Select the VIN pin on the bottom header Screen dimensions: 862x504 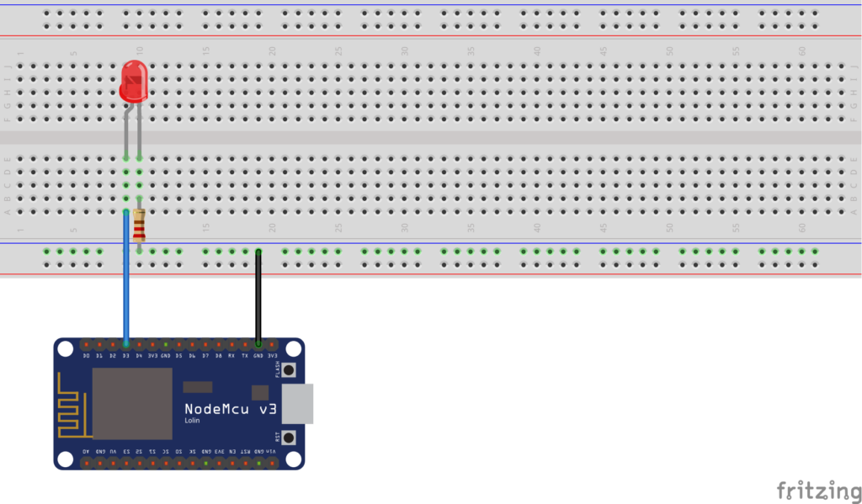[x=272, y=463]
